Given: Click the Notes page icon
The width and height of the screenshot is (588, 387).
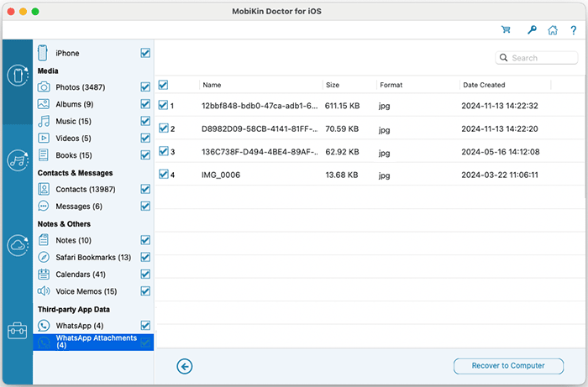Looking at the screenshot, I should 44,240.
